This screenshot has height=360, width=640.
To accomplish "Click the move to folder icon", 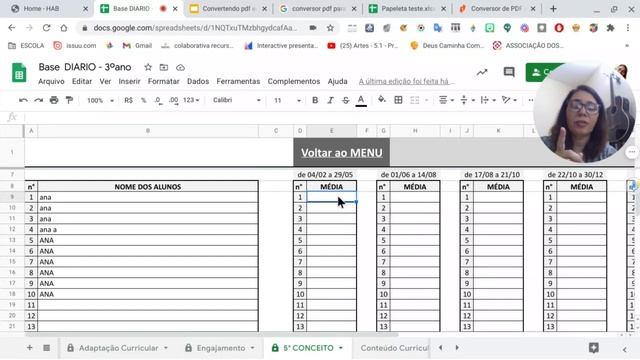I will click(164, 67).
